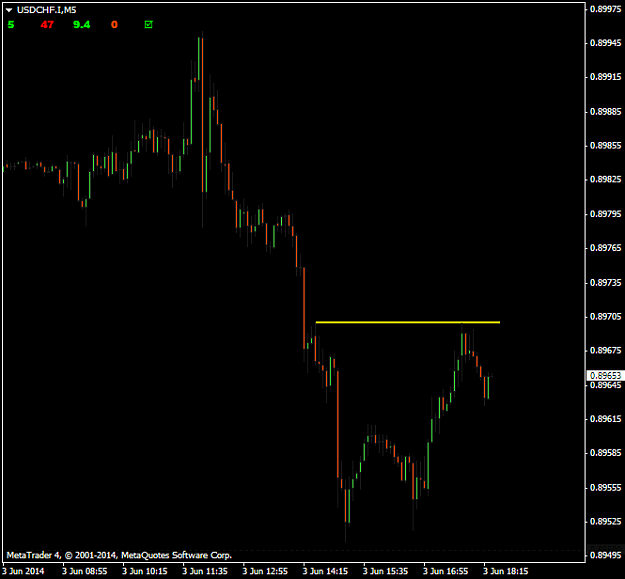Click time axis label 3 Jun 11:35
Image resolution: width=625 pixels, height=579 pixels.
[205, 571]
